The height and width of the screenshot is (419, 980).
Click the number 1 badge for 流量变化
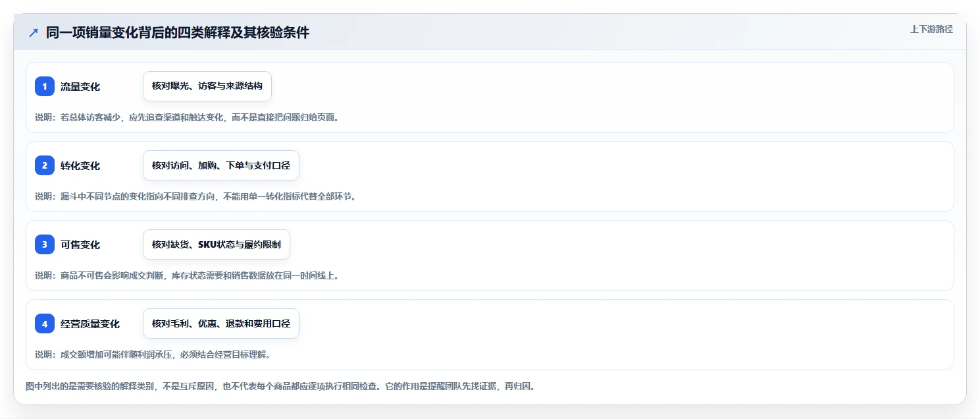click(x=45, y=86)
